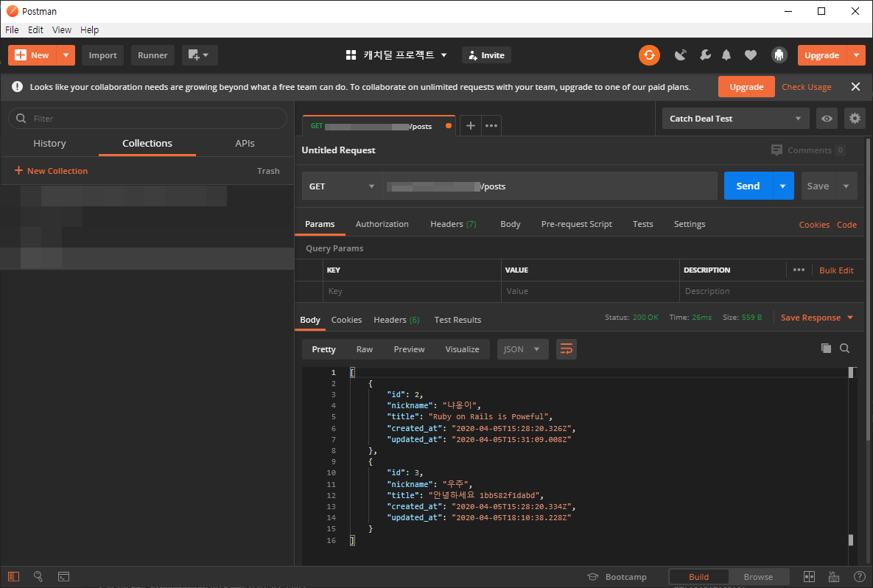This screenshot has height=588, width=873.
Task: Open the Postman console icon
Action: click(63, 576)
